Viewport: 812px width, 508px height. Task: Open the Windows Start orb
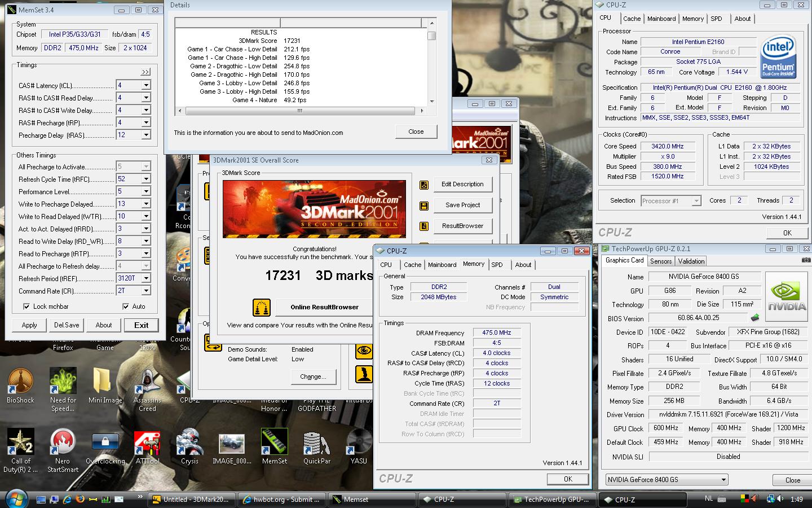(x=15, y=499)
